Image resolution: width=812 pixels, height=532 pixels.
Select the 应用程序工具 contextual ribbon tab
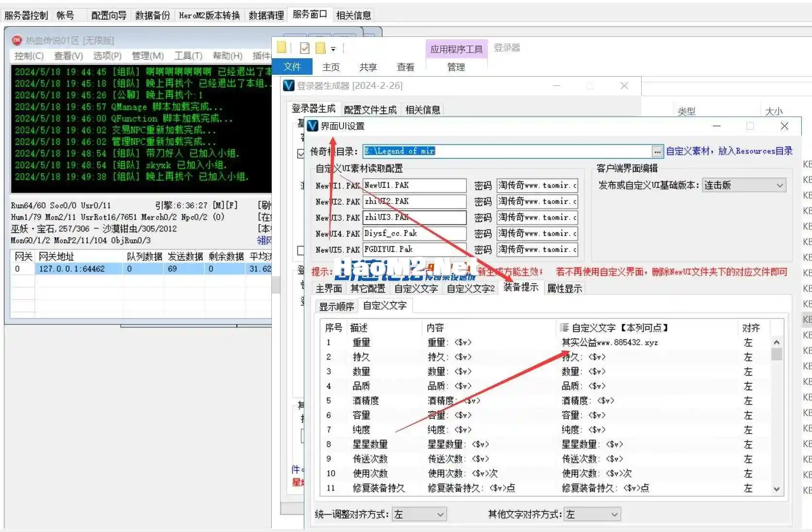pos(456,49)
